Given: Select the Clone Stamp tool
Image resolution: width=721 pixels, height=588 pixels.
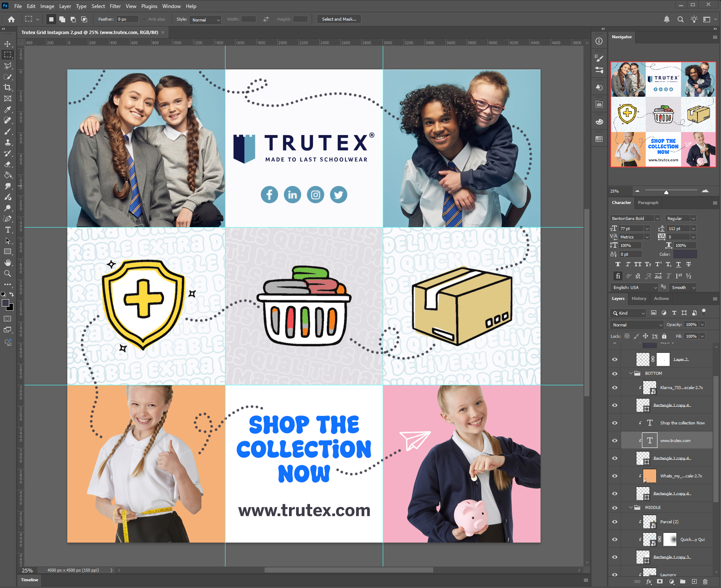Looking at the screenshot, I should (8, 142).
